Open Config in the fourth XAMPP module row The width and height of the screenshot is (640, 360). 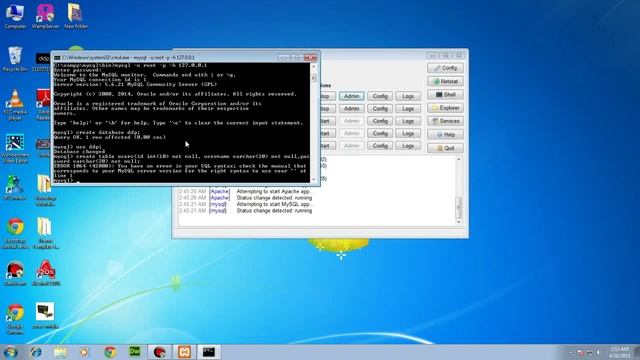[x=380, y=133]
